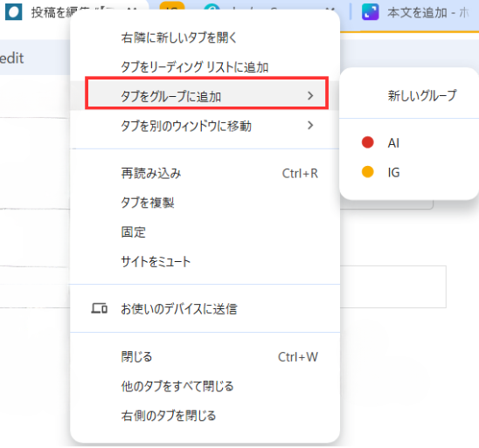Expand the タブをグループに追加 submenu arrow
The image size is (479, 448).
click(310, 96)
